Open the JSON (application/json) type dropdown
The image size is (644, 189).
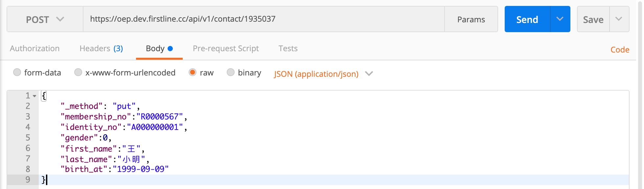coord(323,74)
